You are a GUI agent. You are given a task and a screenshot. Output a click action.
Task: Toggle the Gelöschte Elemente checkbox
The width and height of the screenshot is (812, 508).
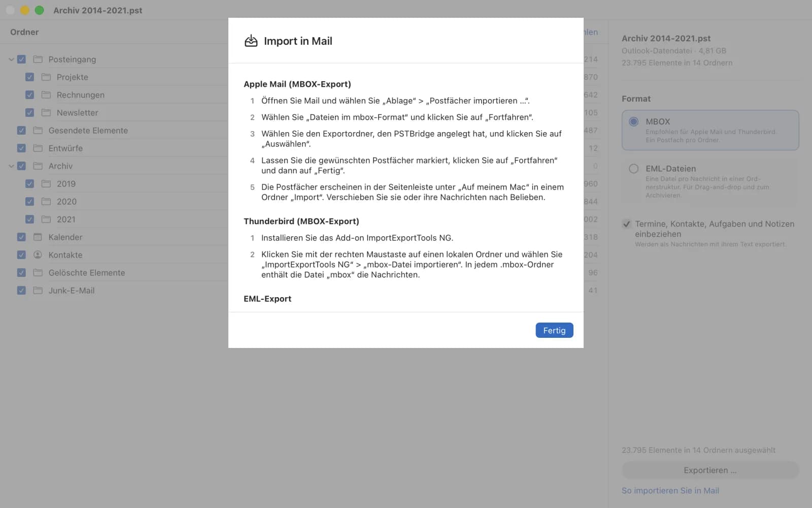(x=21, y=273)
